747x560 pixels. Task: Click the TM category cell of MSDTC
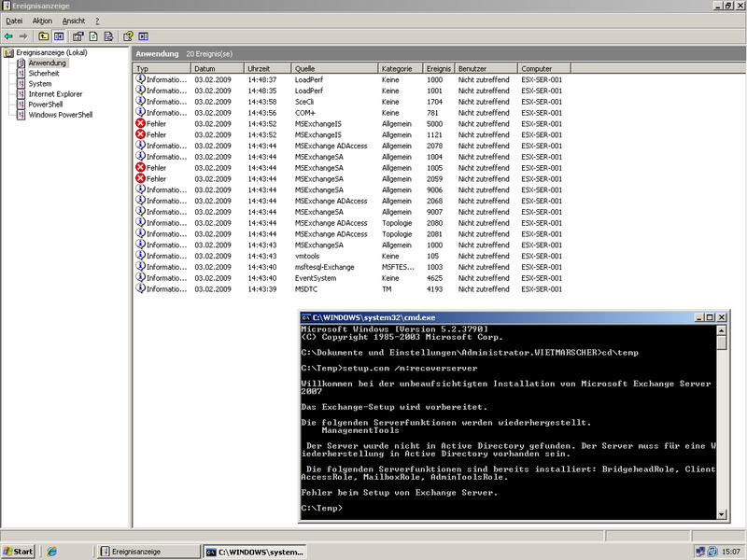pos(387,289)
